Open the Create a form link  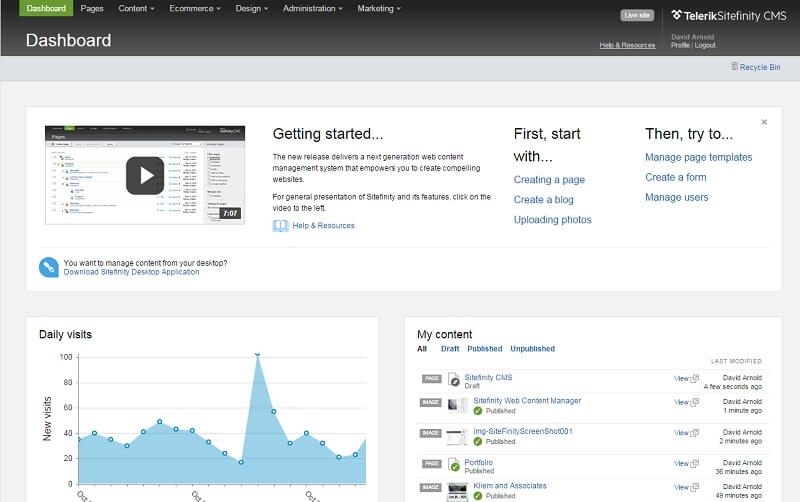click(x=676, y=177)
